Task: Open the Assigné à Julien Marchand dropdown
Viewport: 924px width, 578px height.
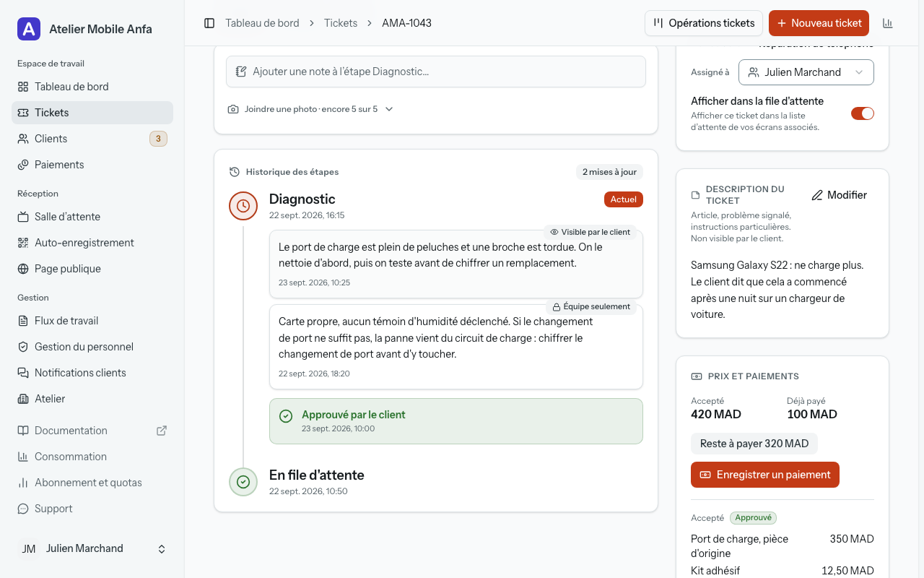Action: [806, 72]
